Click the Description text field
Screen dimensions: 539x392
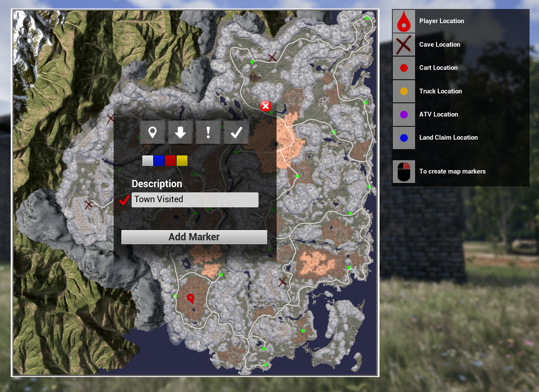[195, 200]
